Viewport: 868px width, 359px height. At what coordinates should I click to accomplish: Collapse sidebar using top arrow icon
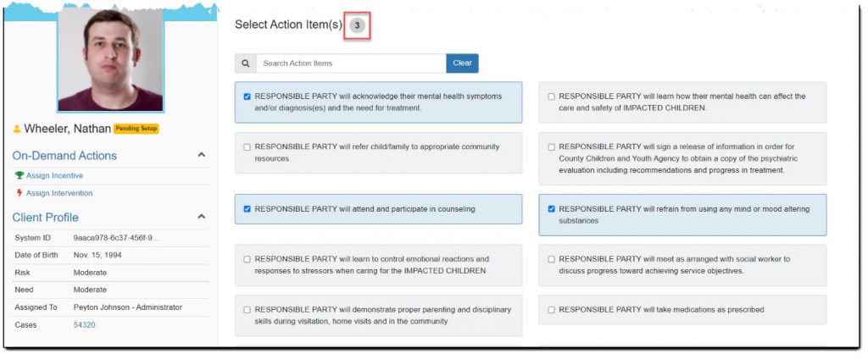[x=209, y=12]
